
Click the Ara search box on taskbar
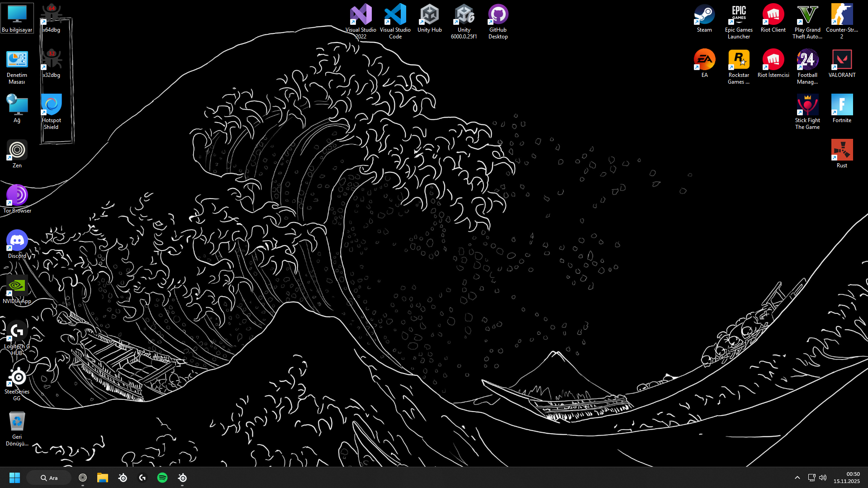[x=49, y=478]
